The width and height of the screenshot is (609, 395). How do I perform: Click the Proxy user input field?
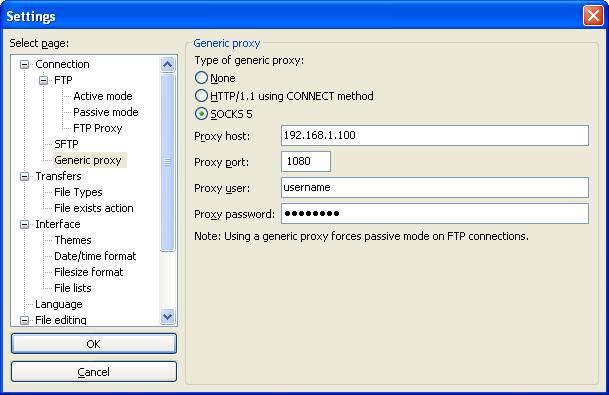(435, 187)
